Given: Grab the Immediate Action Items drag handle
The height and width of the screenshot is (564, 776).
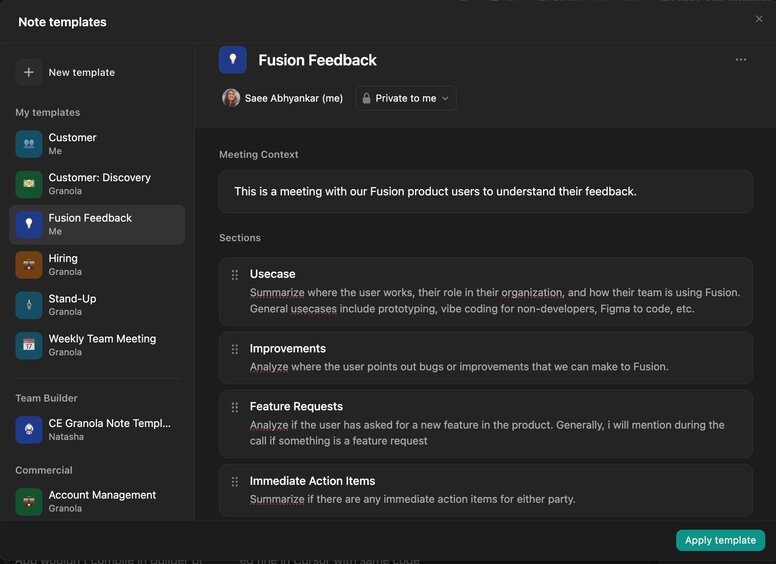Looking at the screenshot, I should (235, 482).
